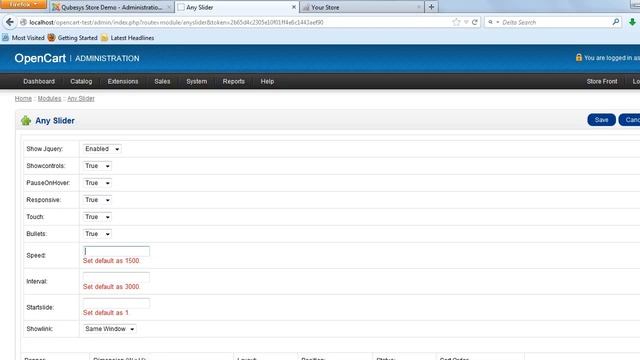The width and height of the screenshot is (640, 360).
Task: Open the search engine selector dropdown arrow
Action: point(498,22)
